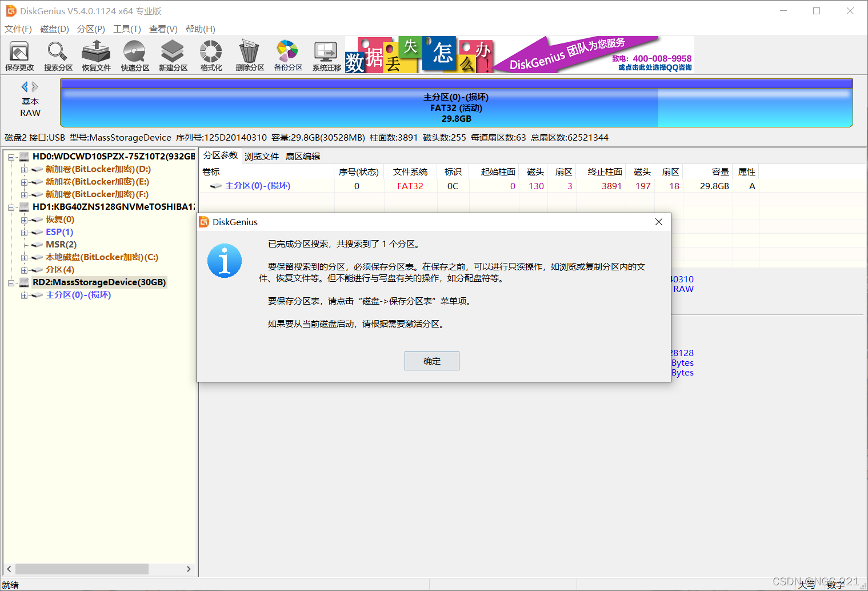Close the DiskGenius message dialog
The image size is (868, 591).
tap(659, 222)
